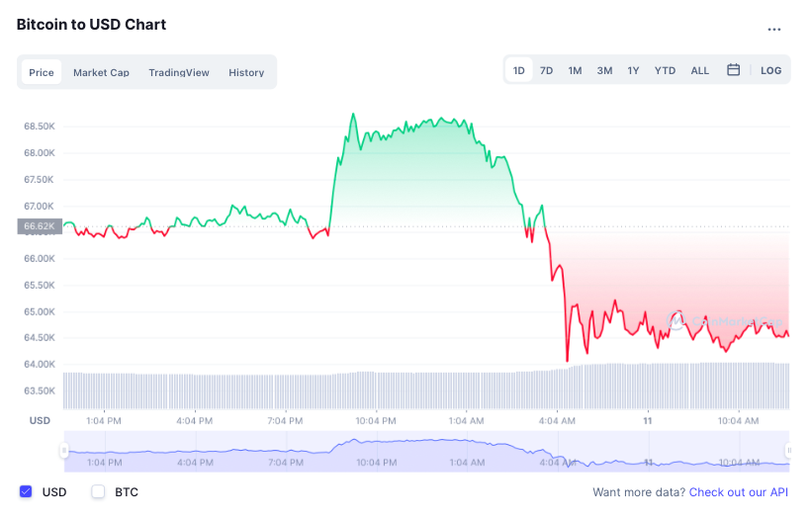Select the YTD time range
The width and height of the screenshot is (812, 522).
[665, 70]
